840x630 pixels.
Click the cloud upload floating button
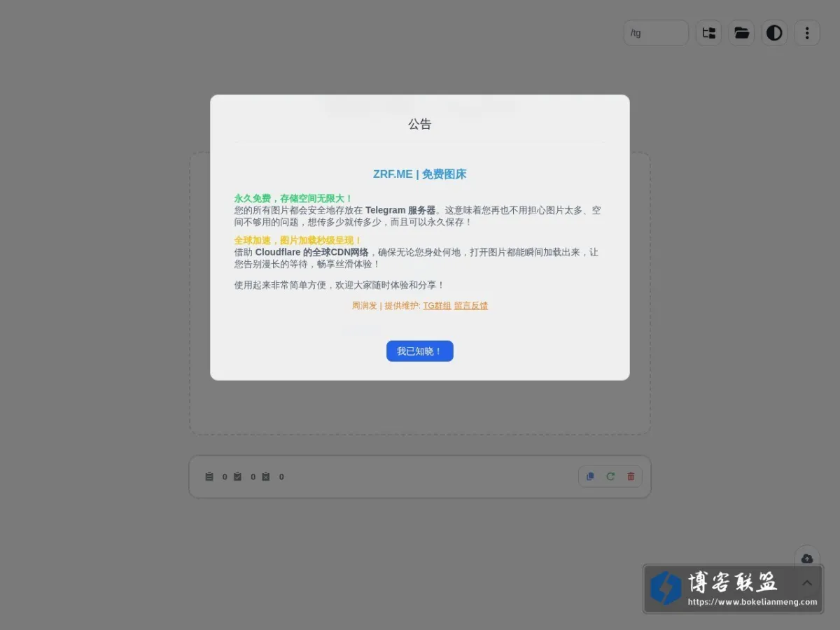pyautogui.click(x=807, y=559)
